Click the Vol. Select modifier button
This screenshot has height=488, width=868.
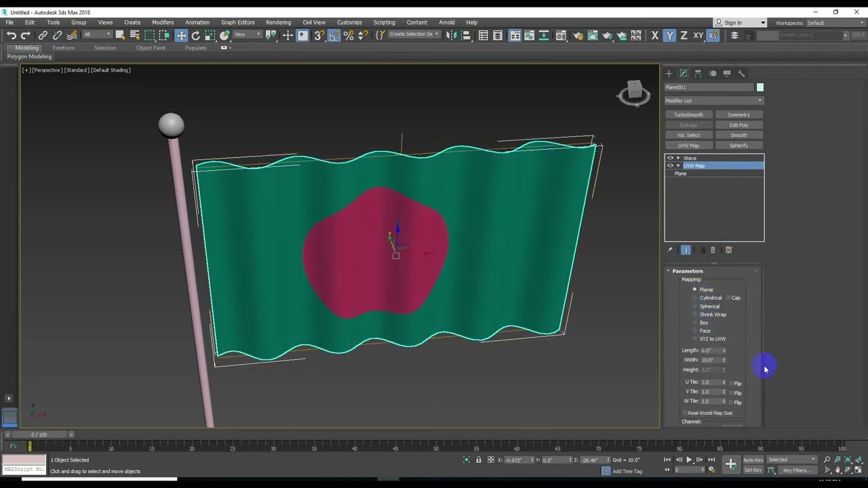coord(688,135)
